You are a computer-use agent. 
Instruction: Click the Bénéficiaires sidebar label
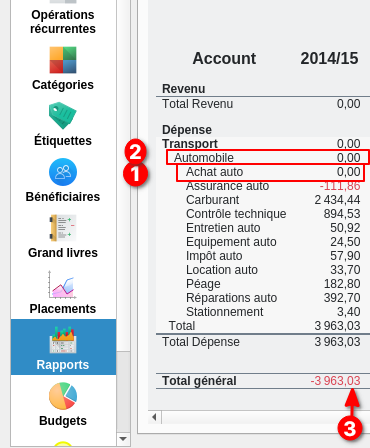tap(63, 197)
